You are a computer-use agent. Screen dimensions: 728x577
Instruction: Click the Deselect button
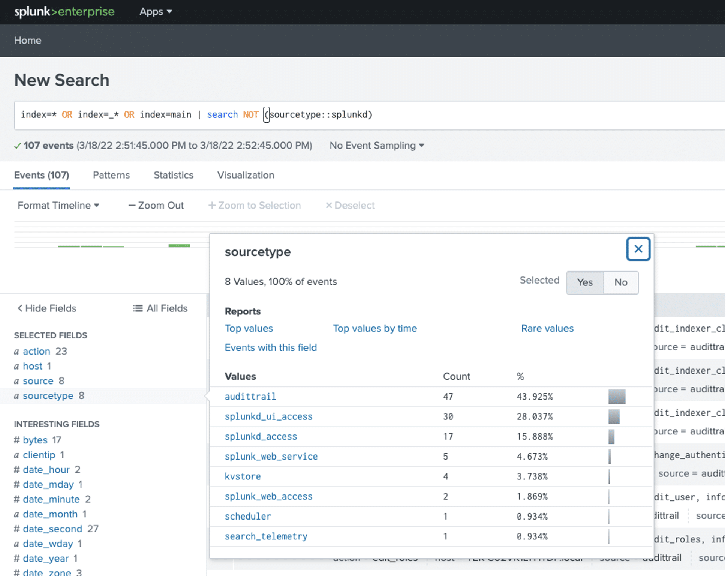tap(350, 206)
